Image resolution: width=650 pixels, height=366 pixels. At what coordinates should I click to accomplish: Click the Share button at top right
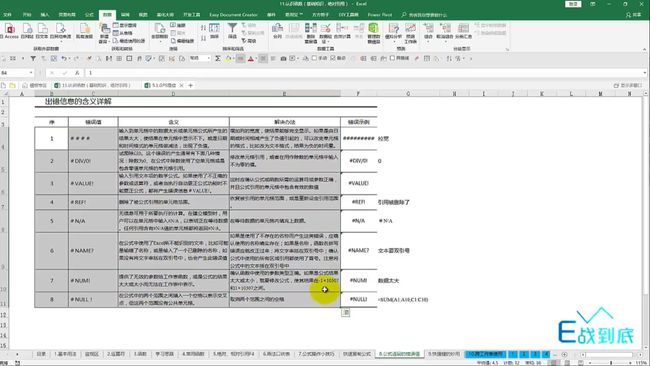633,15
